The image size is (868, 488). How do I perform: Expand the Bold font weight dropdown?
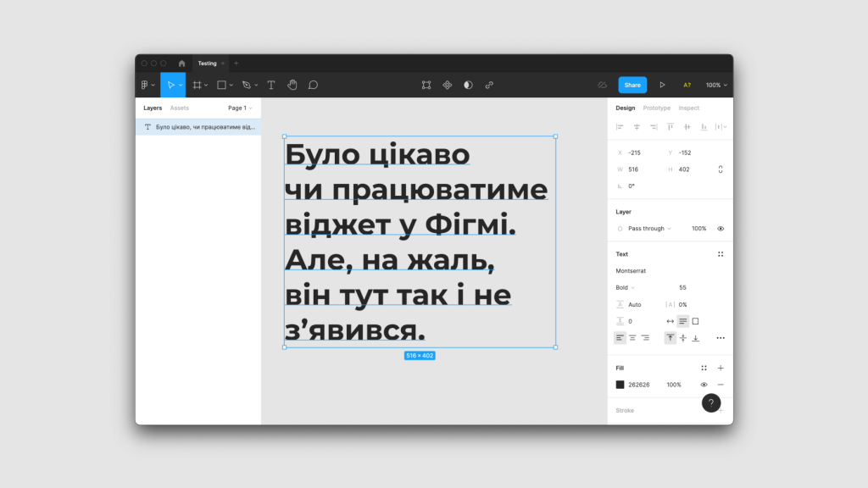pyautogui.click(x=626, y=288)
